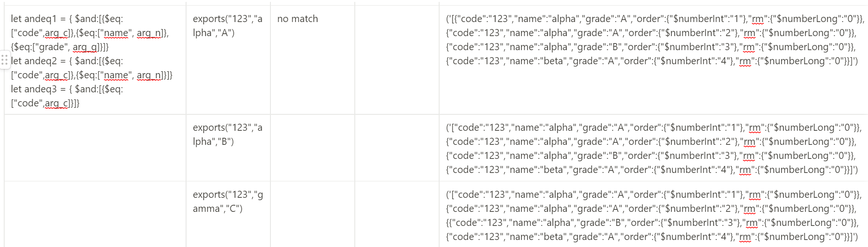Click the "let andeq3" line of code

click(67, 90)
